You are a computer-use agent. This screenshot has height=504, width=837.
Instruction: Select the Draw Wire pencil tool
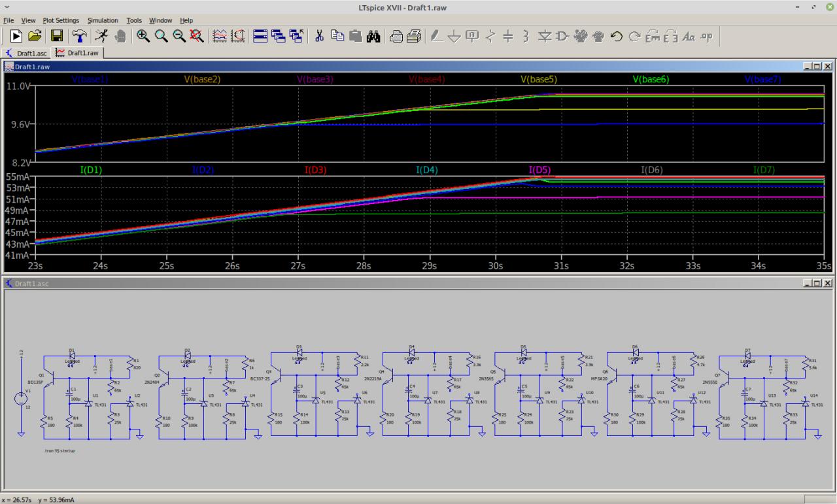437,36
